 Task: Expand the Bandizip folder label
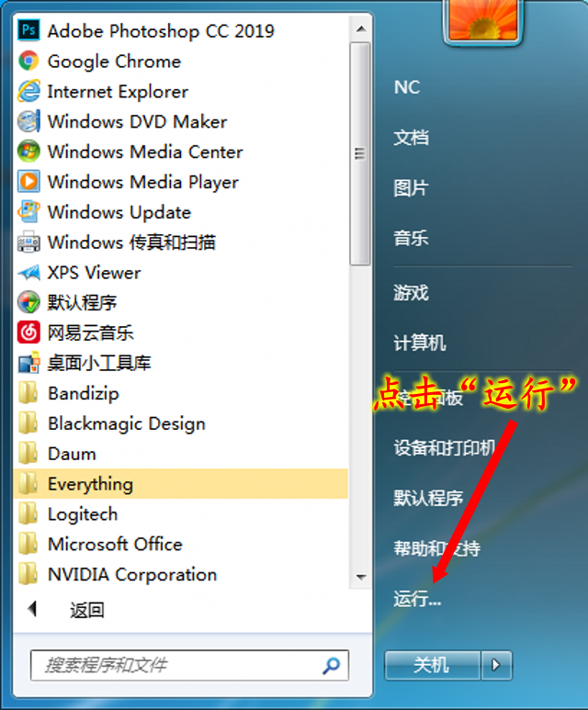(x=84, y=393)
